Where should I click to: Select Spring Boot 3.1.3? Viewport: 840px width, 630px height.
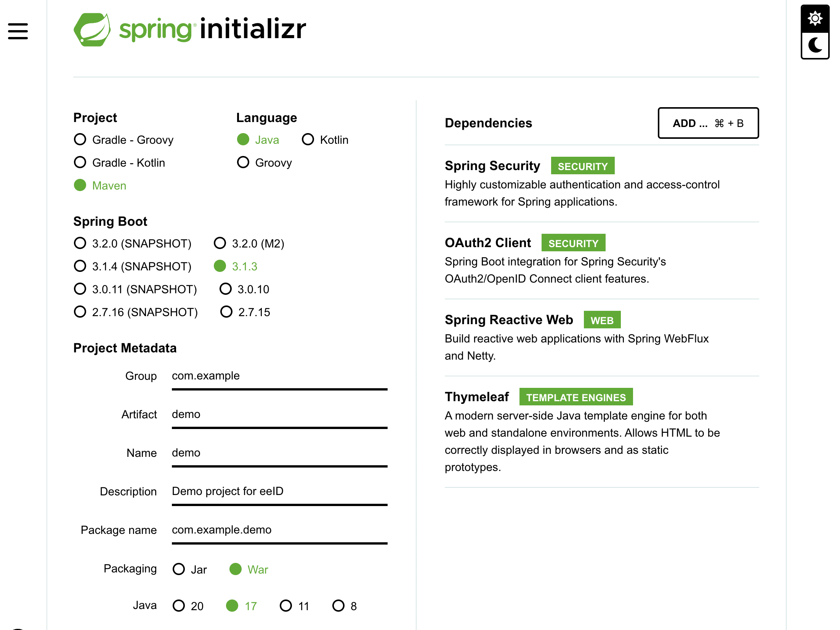pos(236,267)
